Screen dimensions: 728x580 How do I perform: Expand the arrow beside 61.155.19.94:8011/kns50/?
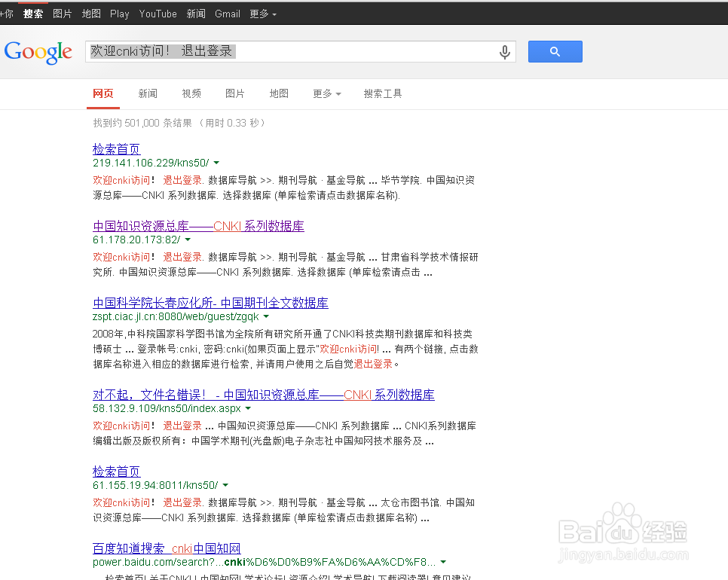point(225,485)
